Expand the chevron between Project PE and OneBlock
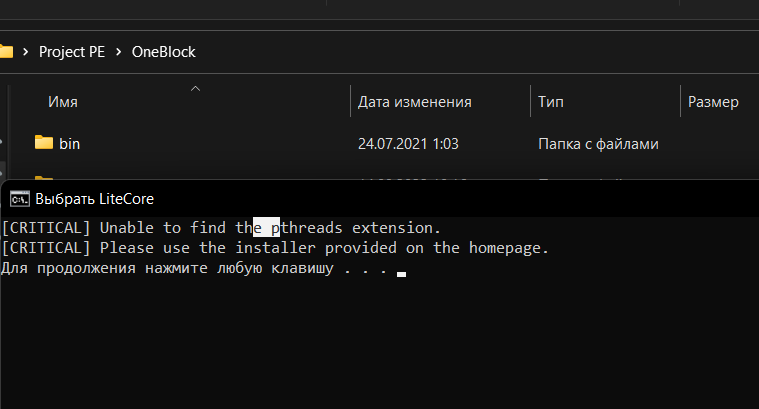759x409 pixels. 119,51
